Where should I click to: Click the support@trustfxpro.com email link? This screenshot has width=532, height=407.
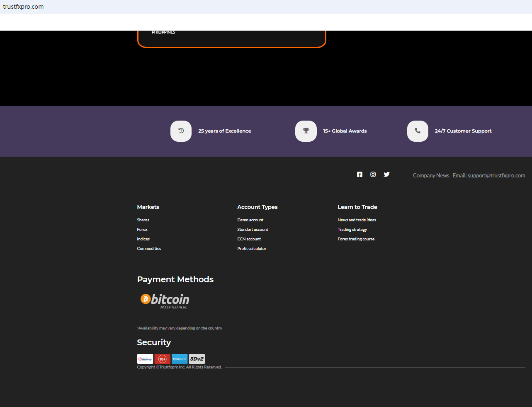click(489, 176)
